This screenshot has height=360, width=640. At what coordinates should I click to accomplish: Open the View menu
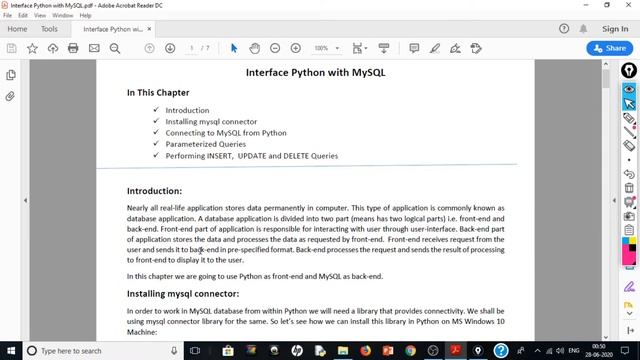pyautogui.click(x=40, y=16)
